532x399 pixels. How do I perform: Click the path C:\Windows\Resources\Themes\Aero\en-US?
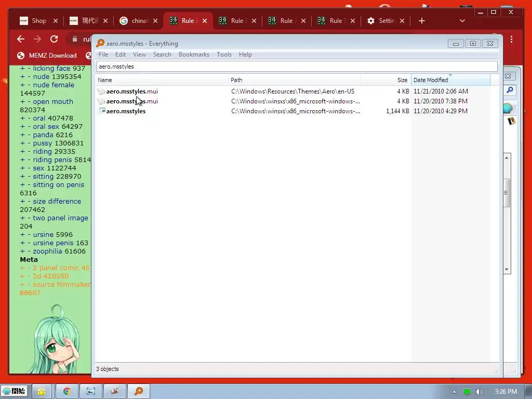[x=293, y=91]
